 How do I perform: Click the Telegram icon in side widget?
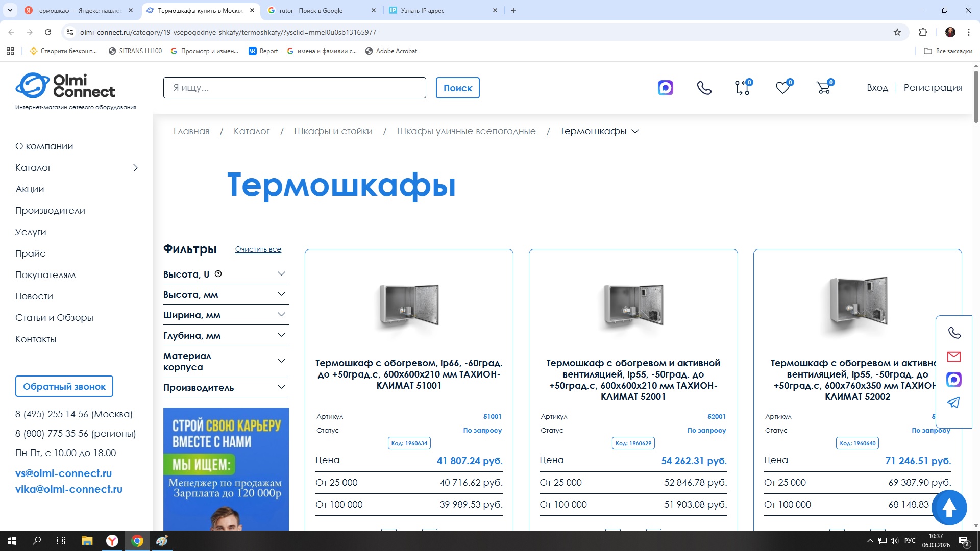pyautogui.click(x=953, y=403)
